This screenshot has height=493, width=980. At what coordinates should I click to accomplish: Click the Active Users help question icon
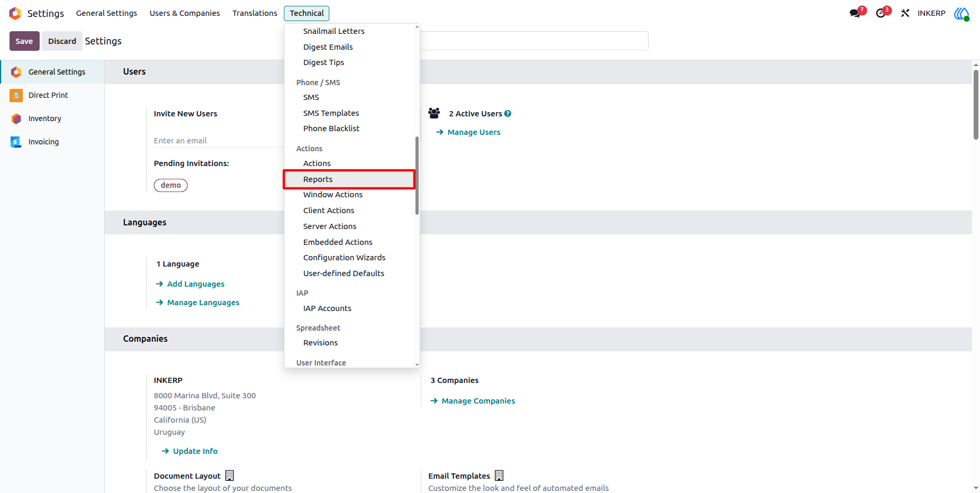(x=508, y=114)
